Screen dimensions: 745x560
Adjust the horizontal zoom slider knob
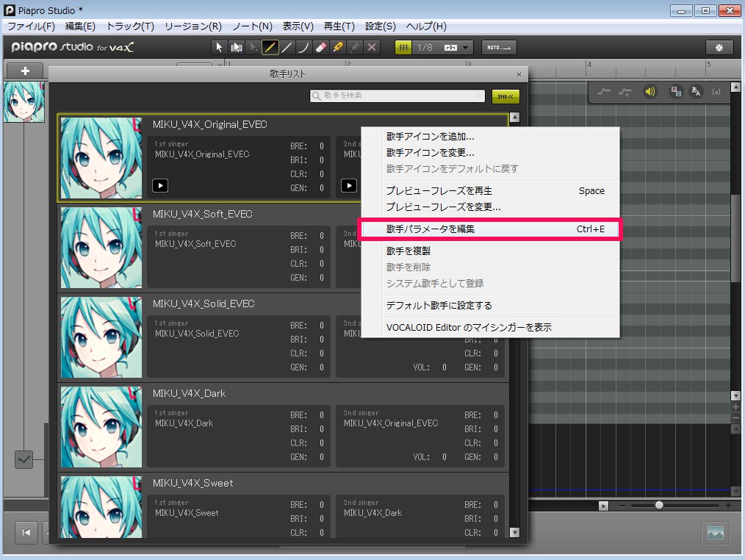point(659,506)
